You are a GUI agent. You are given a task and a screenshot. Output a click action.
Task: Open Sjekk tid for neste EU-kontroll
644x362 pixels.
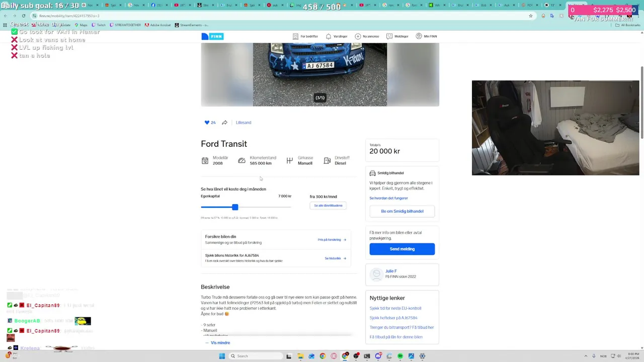pyautogui.click(x=395, y=308)
